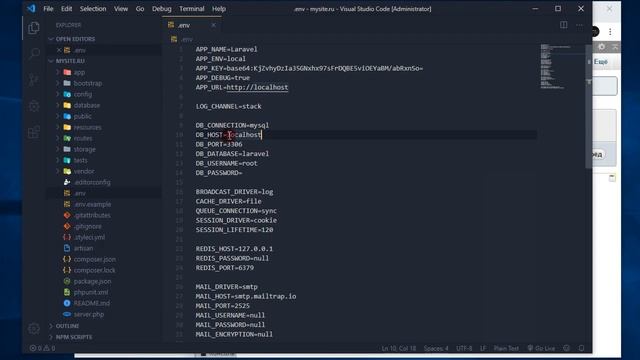The width and height of the screenshot is (640, 360).
Task: Click the errors and warnings status indicator
Action: [42, 348]
